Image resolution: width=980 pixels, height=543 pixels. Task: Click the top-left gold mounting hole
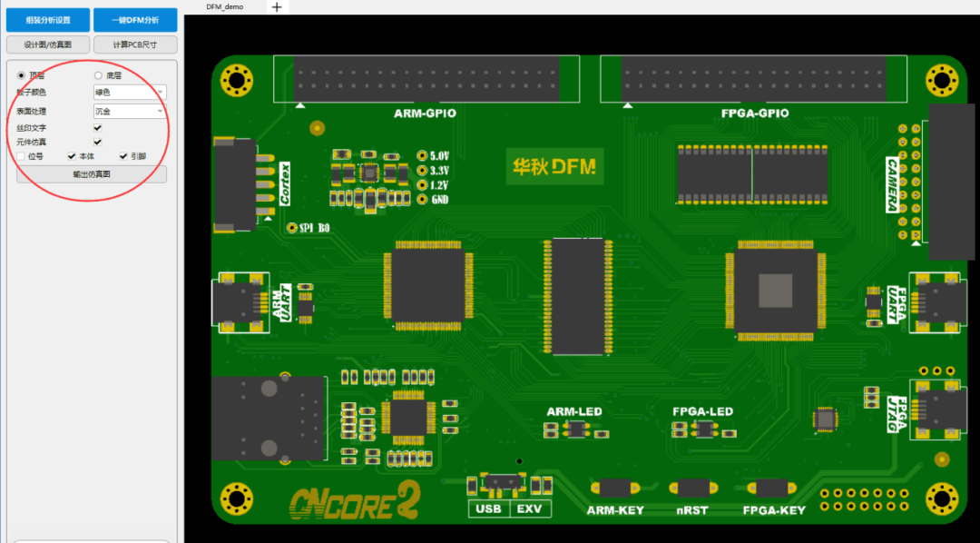tap(237, 80)
